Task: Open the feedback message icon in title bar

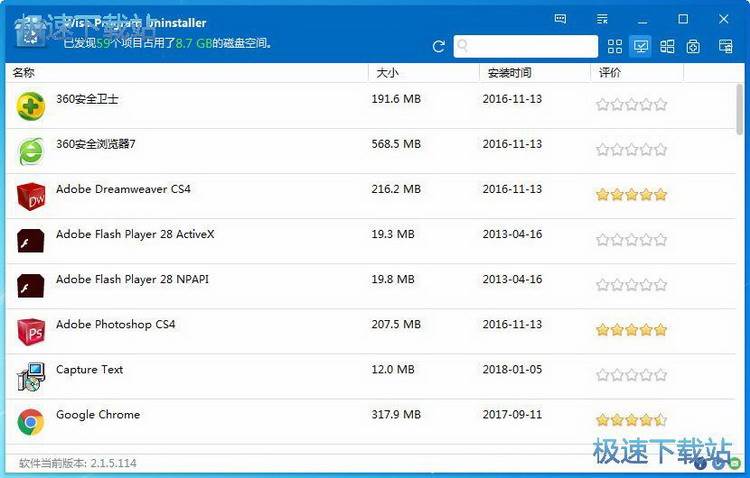Action: tap(560, 19)
